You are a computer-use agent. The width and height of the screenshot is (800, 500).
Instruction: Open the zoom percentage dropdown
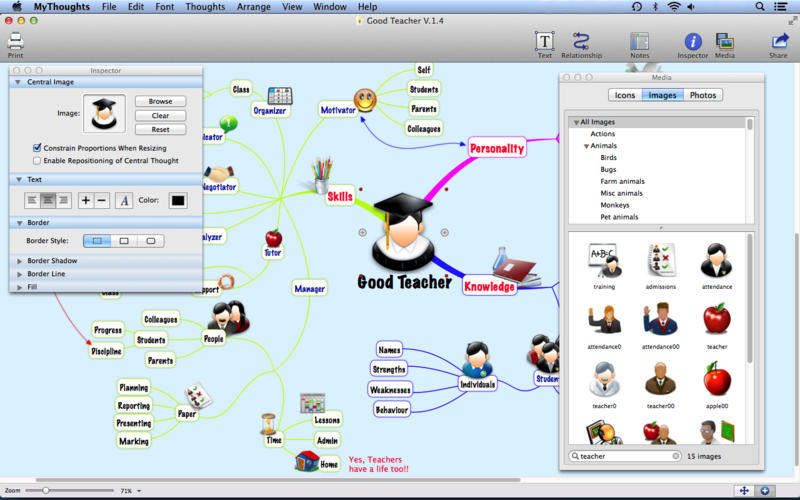(x=139, y=491)
